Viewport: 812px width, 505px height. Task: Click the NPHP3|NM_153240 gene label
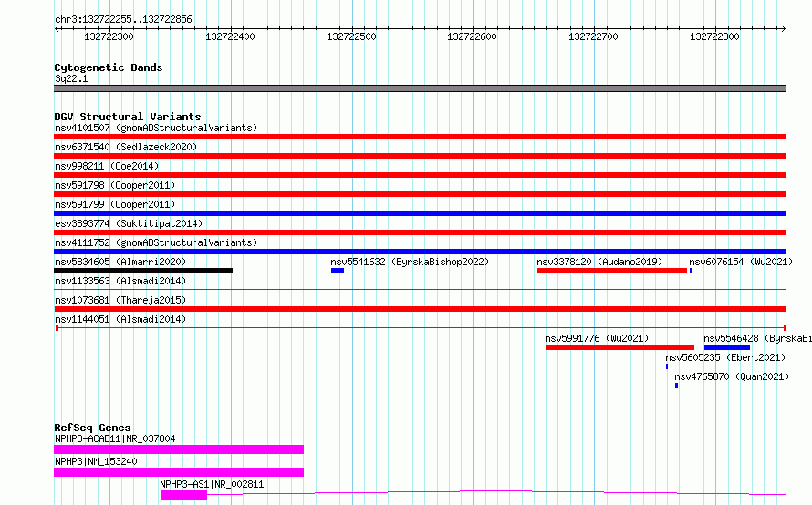96,461
